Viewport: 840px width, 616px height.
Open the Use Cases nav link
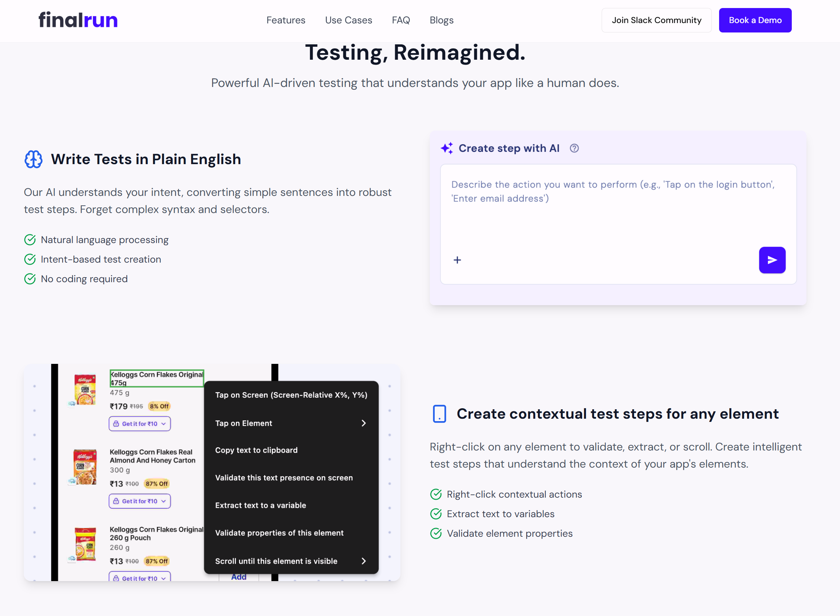[x=348, y=20]
